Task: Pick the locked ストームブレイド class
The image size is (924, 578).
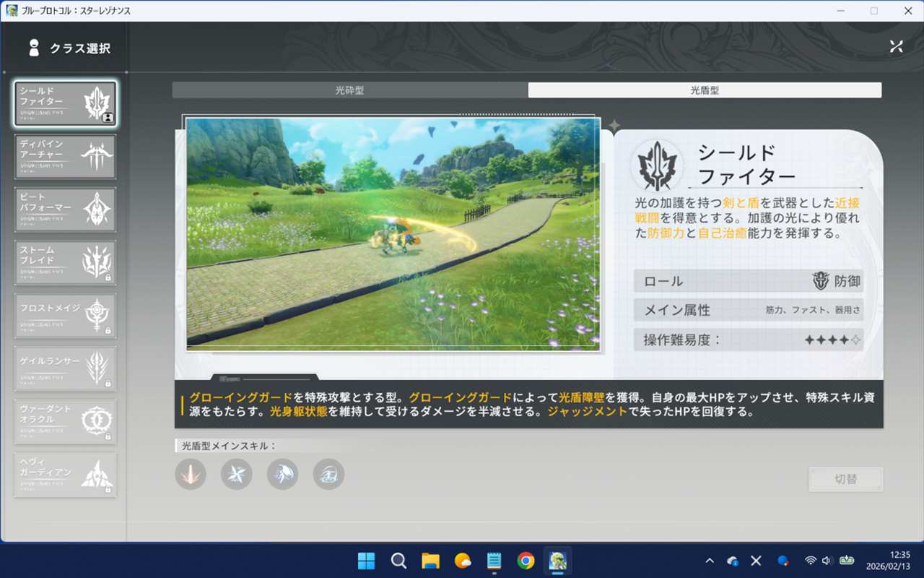Action: (65, 263)
